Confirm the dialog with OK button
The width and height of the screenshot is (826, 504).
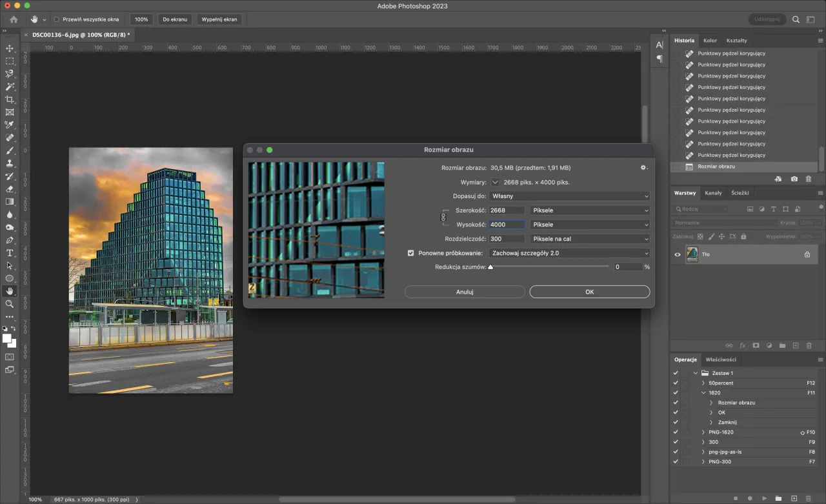589,292
